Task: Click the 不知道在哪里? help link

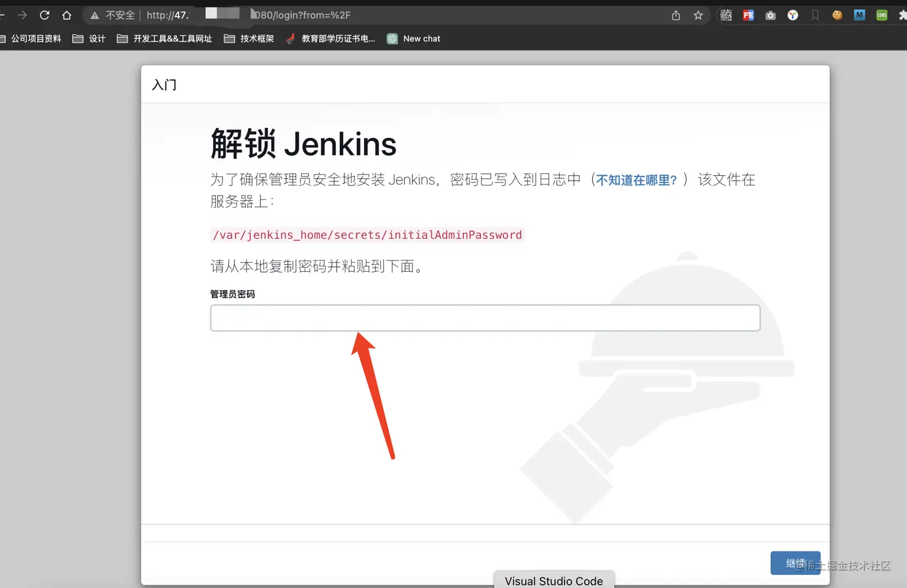Action: [636, 180]
